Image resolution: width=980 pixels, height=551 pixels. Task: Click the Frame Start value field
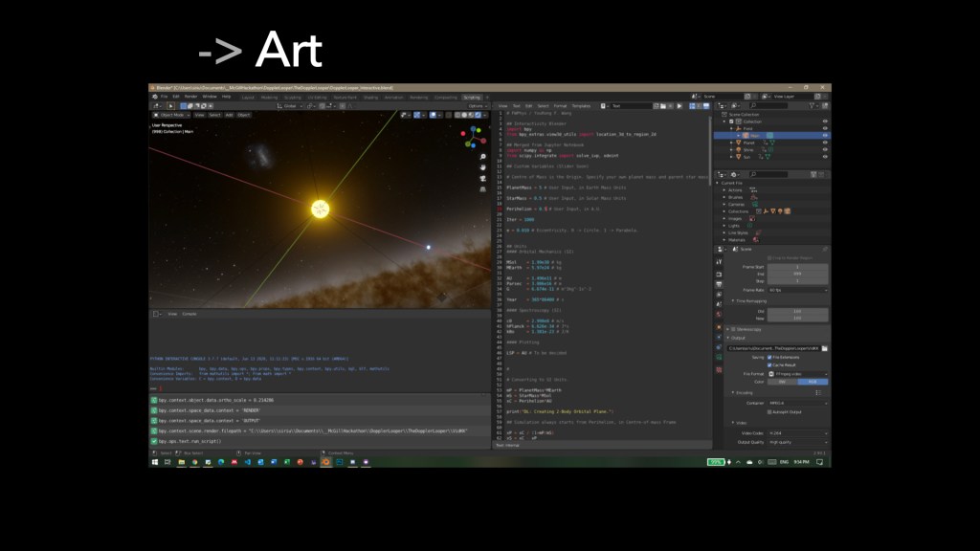point(797,268)
